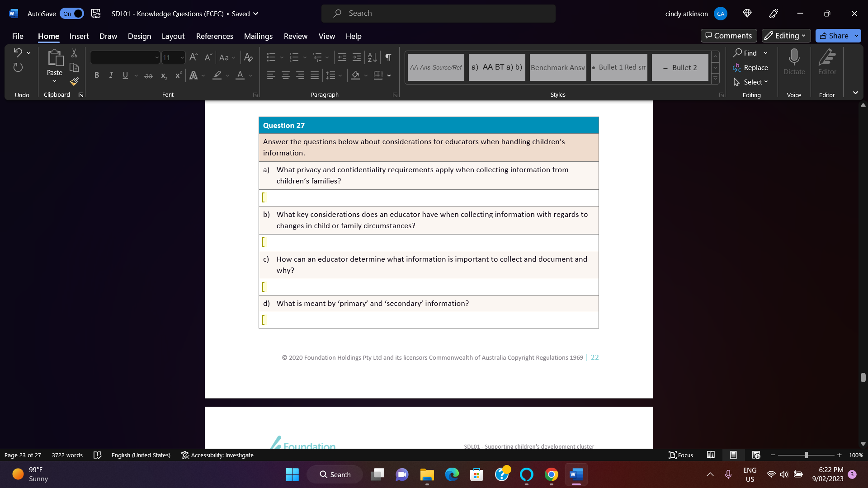Select the subscript icon
The image size is (868, 488).
(x=163, y=75)
